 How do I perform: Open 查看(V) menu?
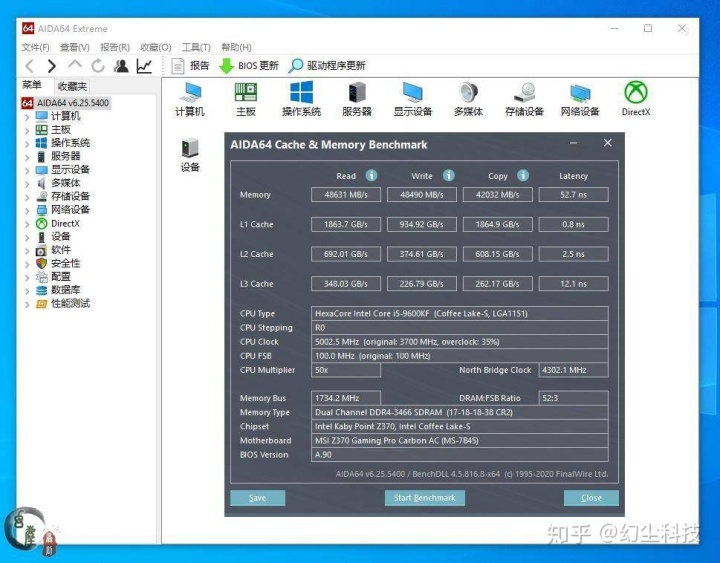coord(74,47)
